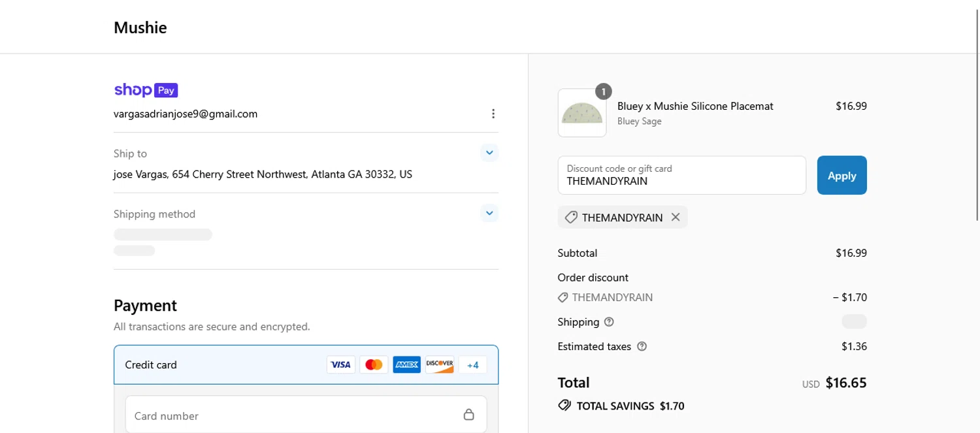Open the Shipping help question mark
This screenshot has width=980, height=433.
click(610, 322)
